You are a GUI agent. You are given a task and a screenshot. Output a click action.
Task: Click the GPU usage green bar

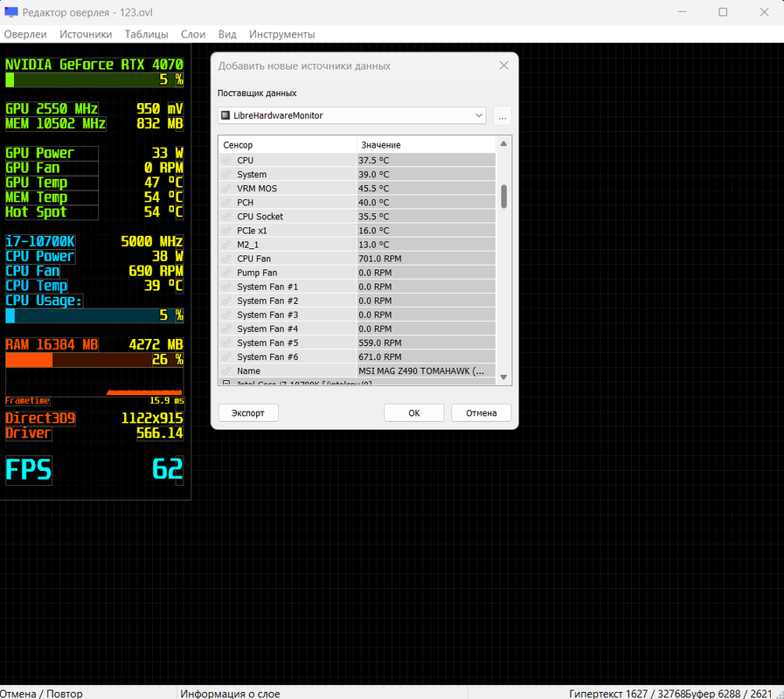pyautogui.click(x=94, y=80)
